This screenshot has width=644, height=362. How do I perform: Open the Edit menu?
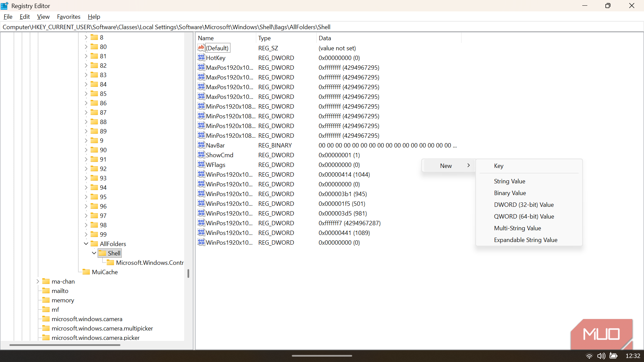click(25, 17)
